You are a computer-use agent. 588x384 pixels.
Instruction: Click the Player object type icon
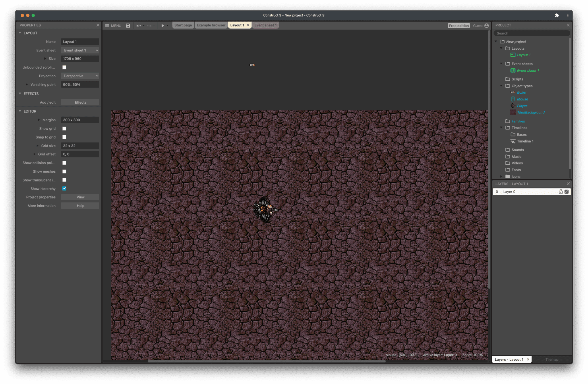513,105
